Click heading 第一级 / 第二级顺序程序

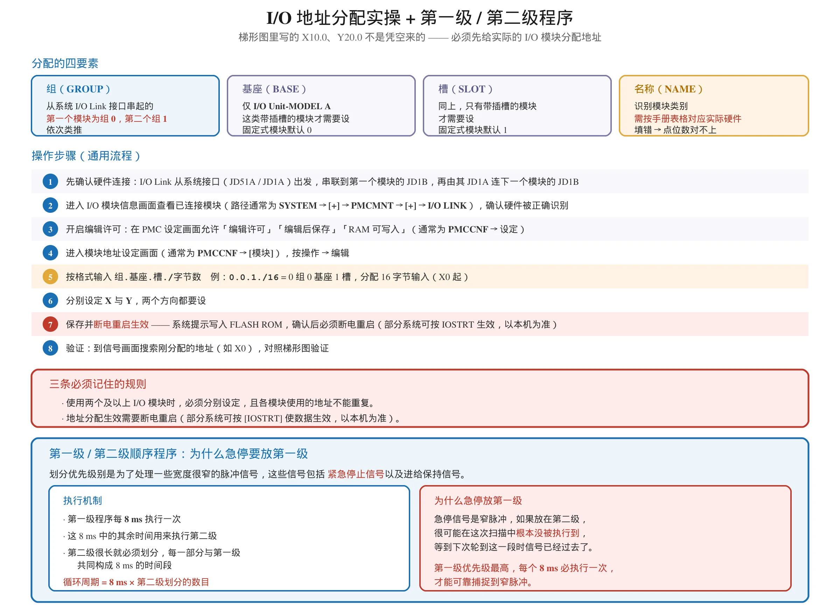pos(178,454)
